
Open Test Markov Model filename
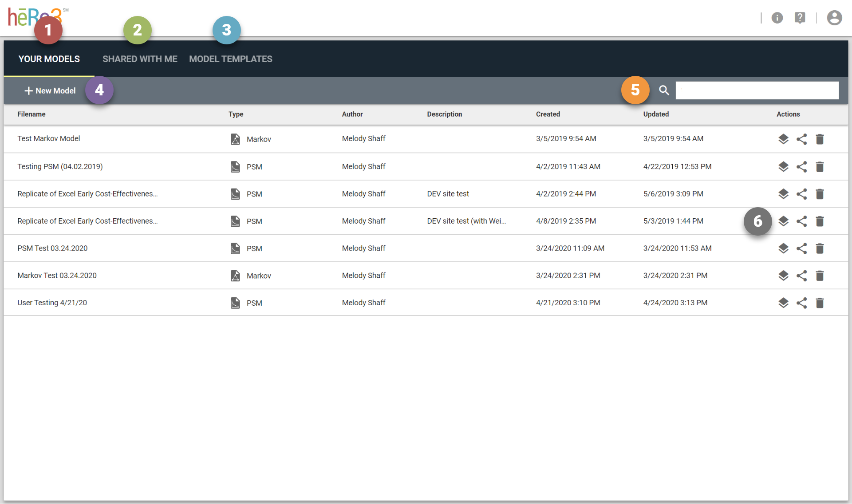49,138
